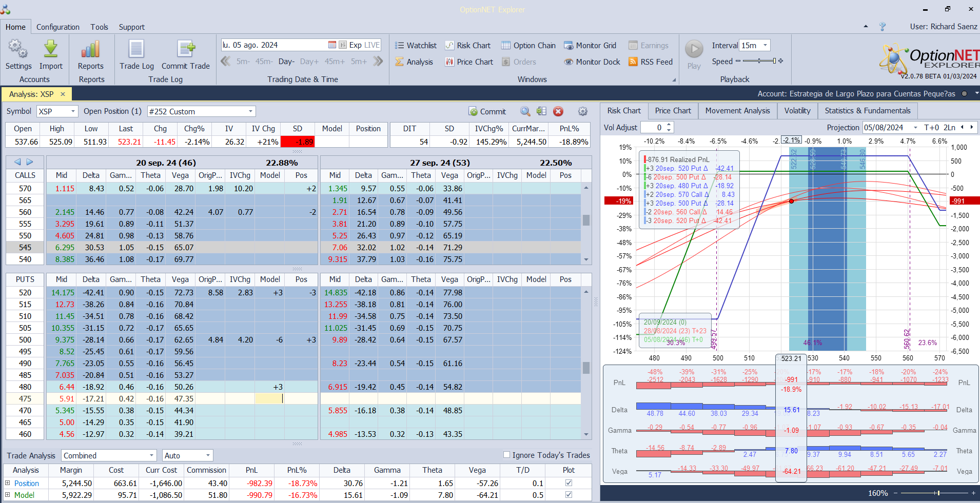This screenshot has width=980, height=503.
Task: Open the calendar date picker icon
Action: 332,45
